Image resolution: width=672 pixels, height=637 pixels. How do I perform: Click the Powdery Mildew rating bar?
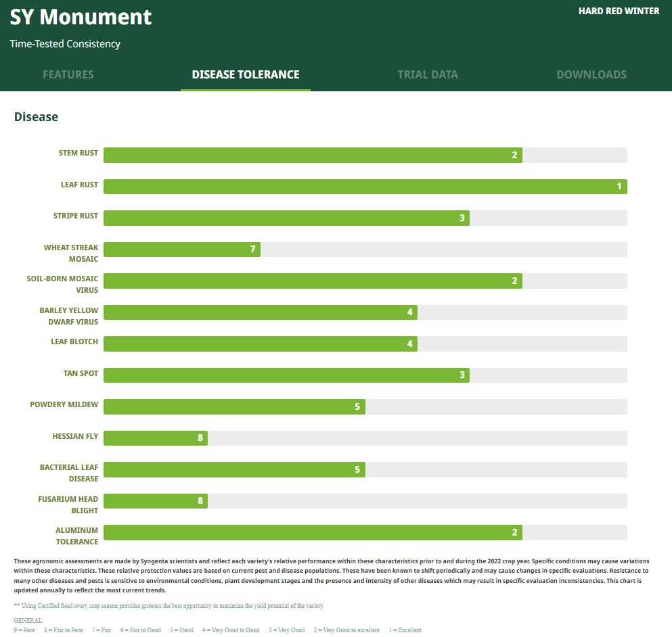point(365,406)
